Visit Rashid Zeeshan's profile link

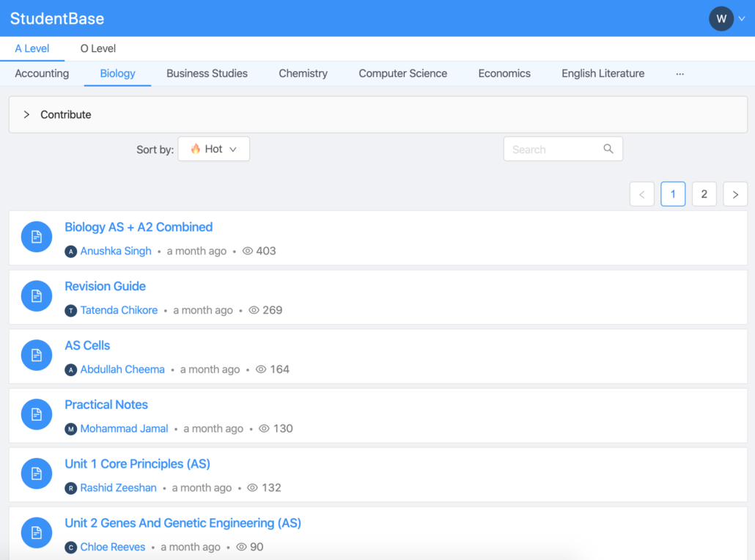pyautogui.click(x=119, y=488)
